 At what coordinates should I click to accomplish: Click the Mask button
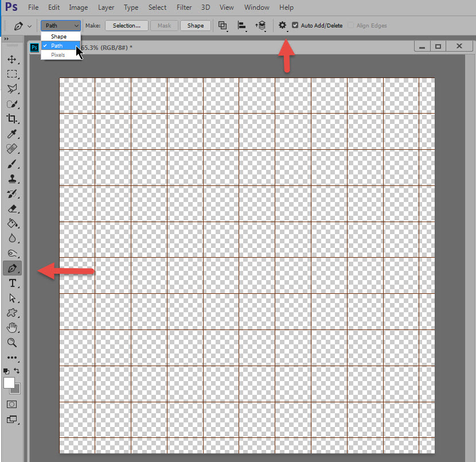(x=164, y=25)
